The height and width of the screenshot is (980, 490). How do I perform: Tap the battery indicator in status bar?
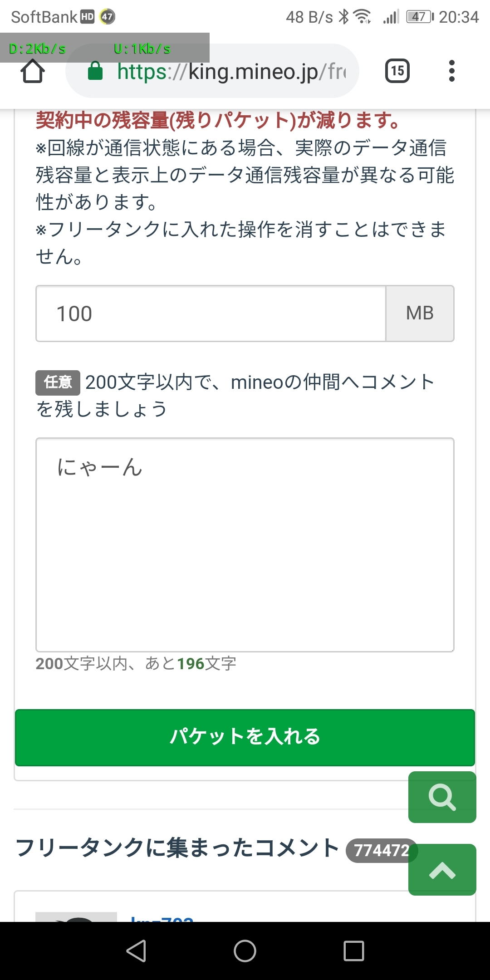[x=420, y=17]
